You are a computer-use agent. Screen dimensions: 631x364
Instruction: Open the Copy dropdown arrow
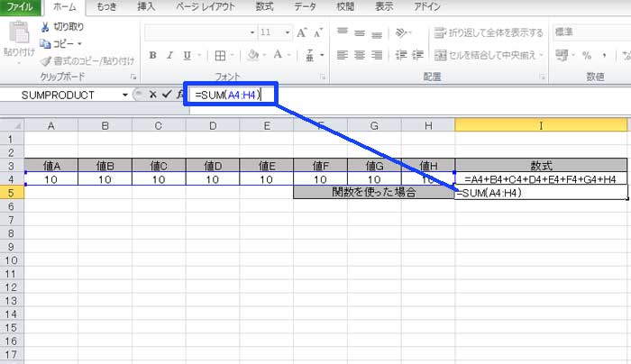point(79,43)
